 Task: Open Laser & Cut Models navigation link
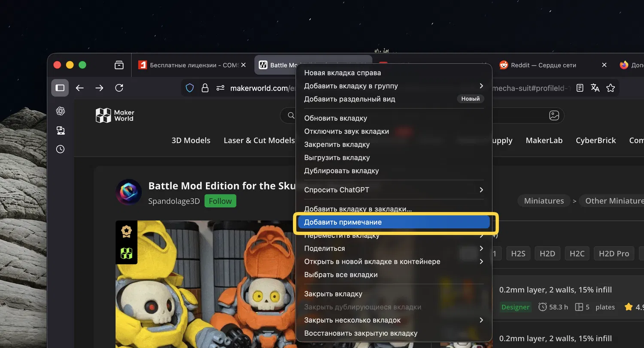[x=259, y=140]
